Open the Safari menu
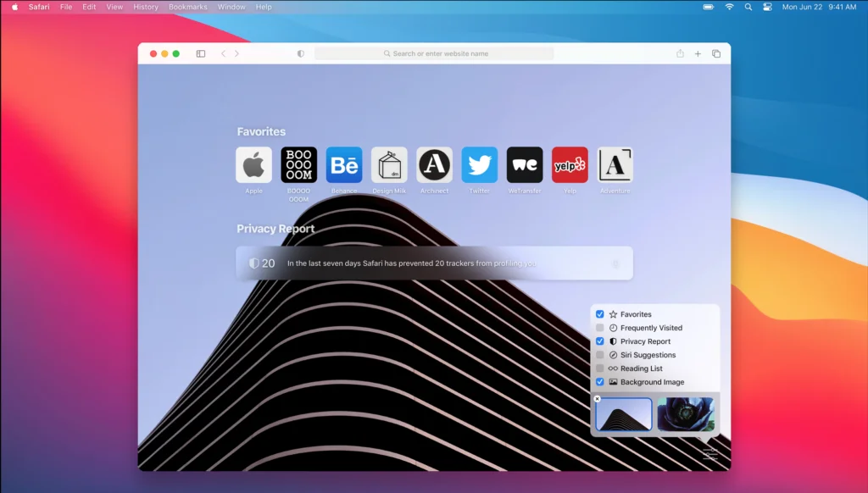 pyautogui.click(x=39, y=7)
